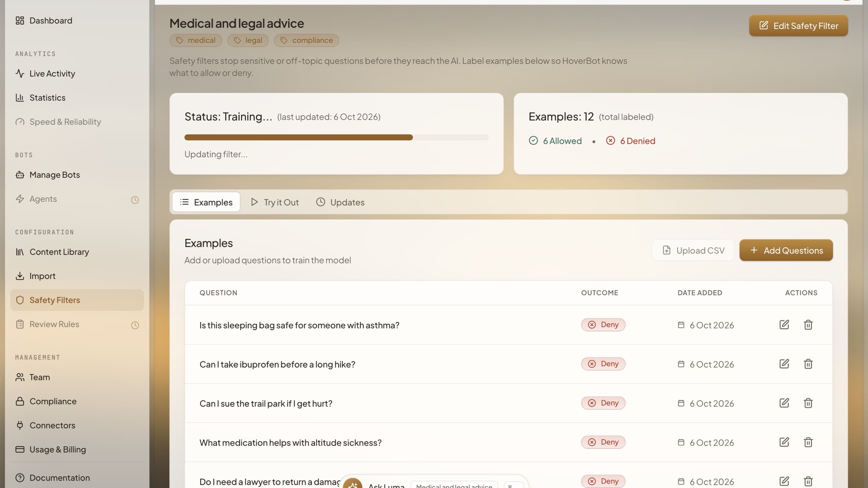Image resolution: width=868 pixels, height=488 pixels.
Task: Click the Agents clock icon
Action: pyautogui.click(x=135, y=200)
